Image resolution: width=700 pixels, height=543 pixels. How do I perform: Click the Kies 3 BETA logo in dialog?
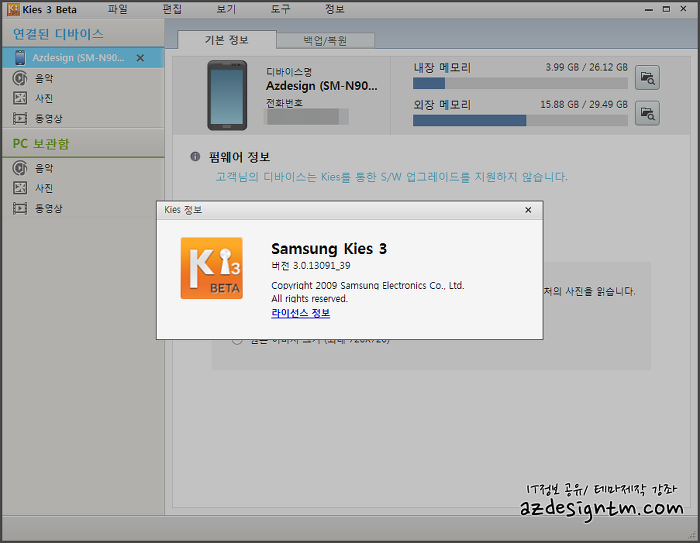tap(212, 268)
